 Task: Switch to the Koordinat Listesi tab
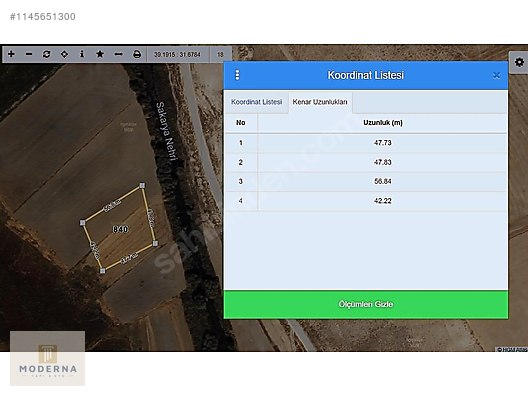click(x=256, y=102)
